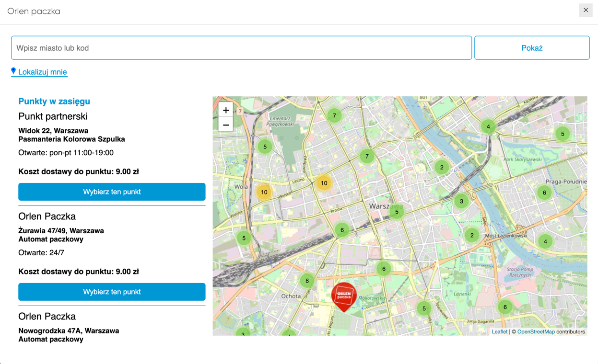Click the address text "Widok 22, Warszawa"
This screenshot has height=364, width=598.
(53, 130)
